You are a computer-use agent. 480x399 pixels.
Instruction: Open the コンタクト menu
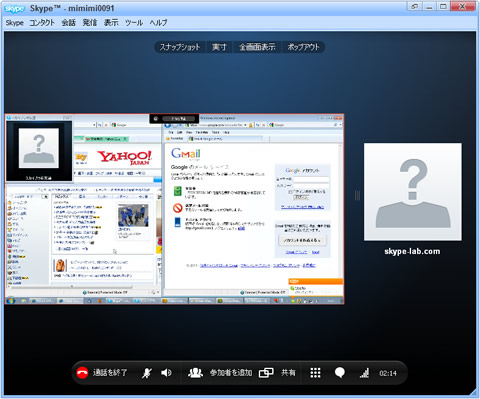click(x=42, y=23)
